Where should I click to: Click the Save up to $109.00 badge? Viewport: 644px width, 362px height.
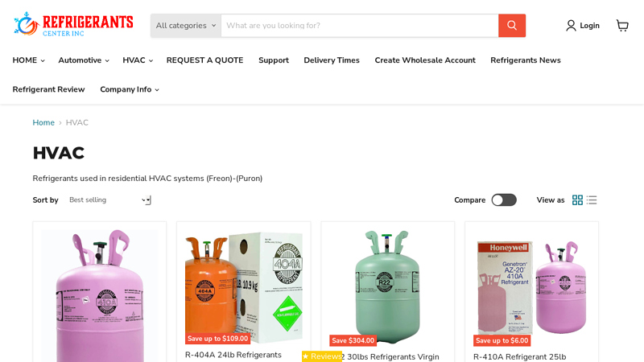(217, 339)
